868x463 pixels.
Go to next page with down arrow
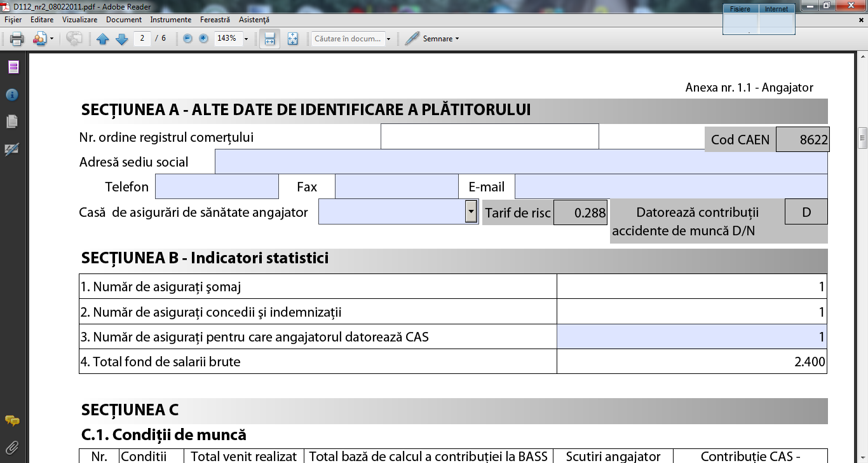122,39
